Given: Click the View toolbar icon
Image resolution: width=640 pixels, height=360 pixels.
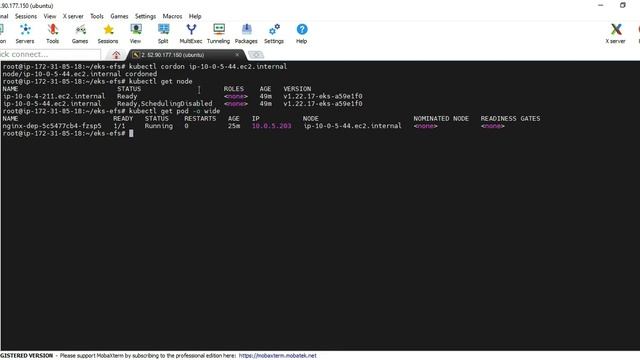Looking at the screenshot, I should [136, 33].
